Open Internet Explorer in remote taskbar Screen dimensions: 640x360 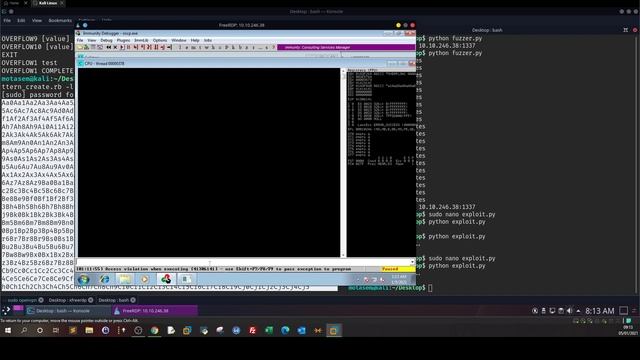click(104, 279)
